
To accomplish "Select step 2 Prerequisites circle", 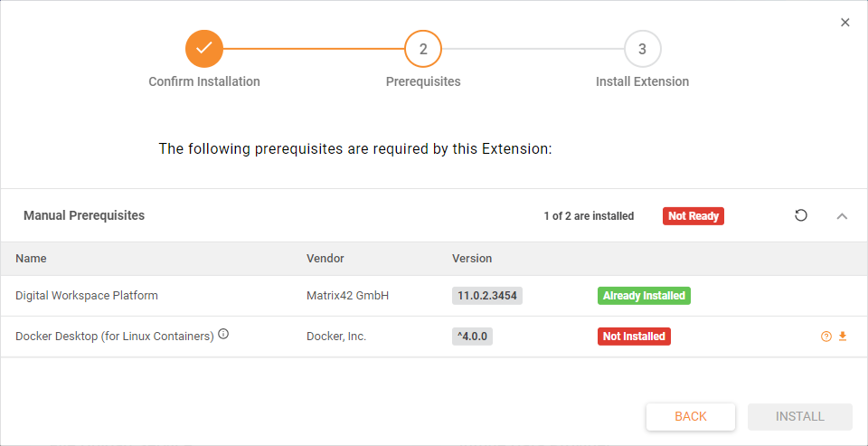I will click(x=423, y=49).
